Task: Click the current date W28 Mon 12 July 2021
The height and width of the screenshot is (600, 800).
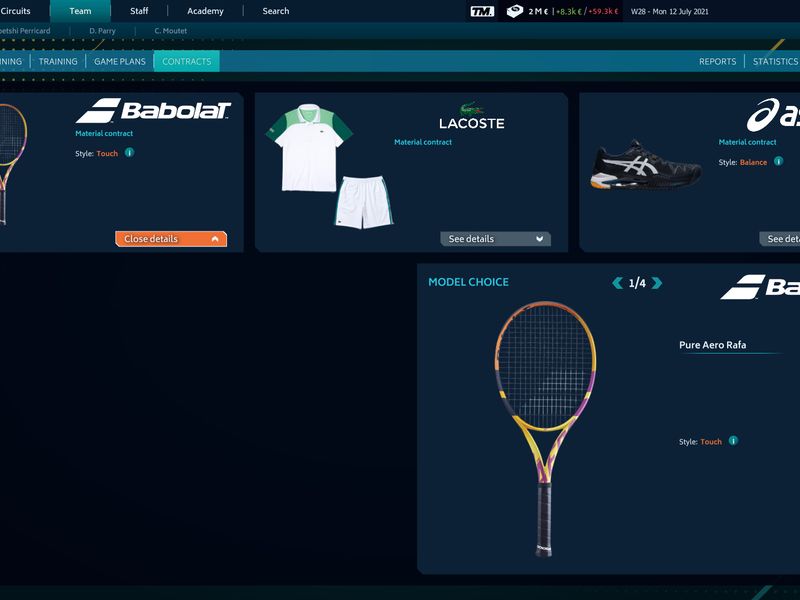Action: pos(669,11)
